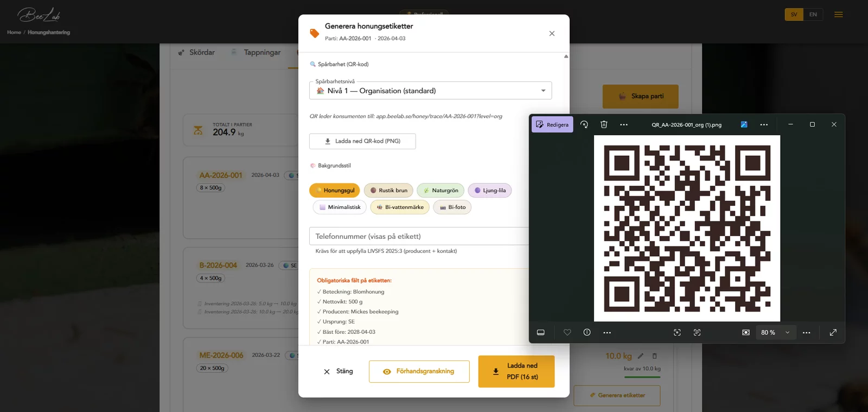
Task: Switch to Skördar tab
Action: (x=196, y=53)
